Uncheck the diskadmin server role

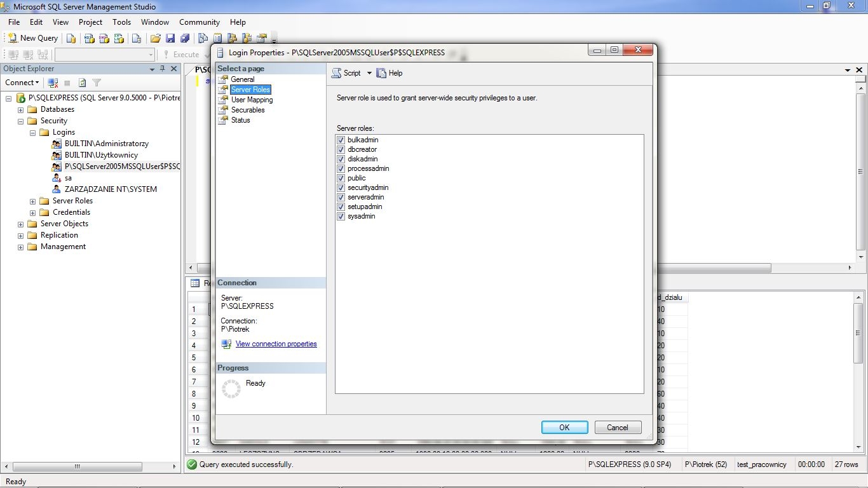[x=341, y=159]
